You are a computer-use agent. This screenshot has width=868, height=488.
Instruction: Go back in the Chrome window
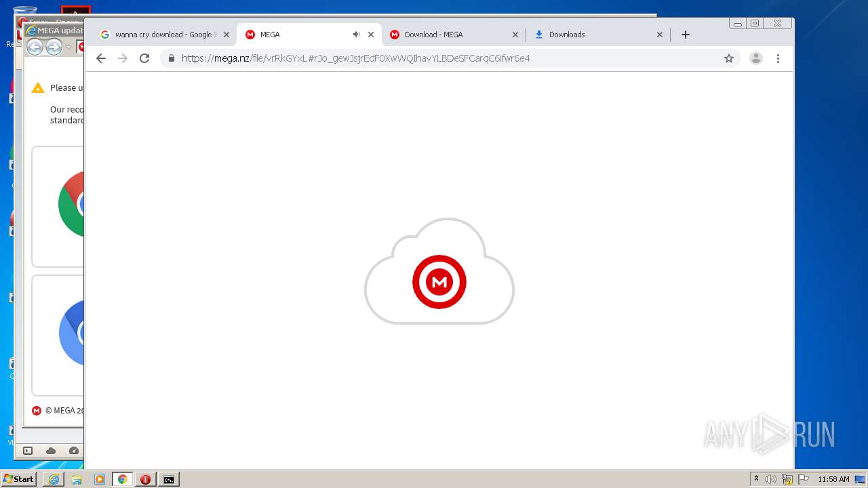[x=101, y=58]
